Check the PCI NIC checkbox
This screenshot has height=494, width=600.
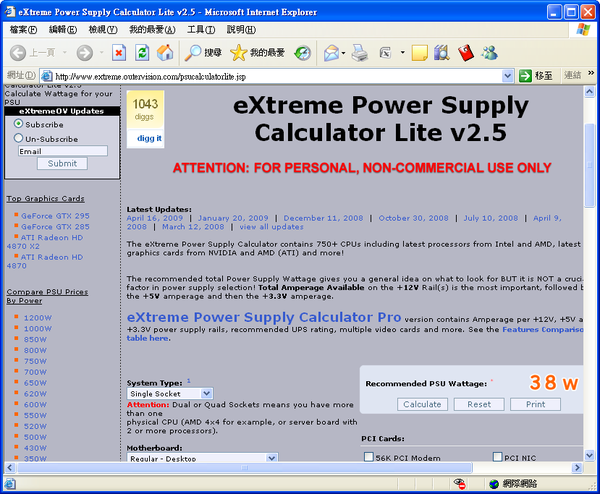pyautogui.click(x=497, y=457)
